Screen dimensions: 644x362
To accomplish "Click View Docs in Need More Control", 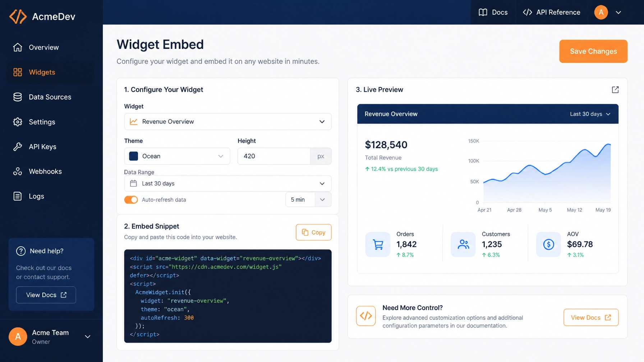I will coord(591,317).
